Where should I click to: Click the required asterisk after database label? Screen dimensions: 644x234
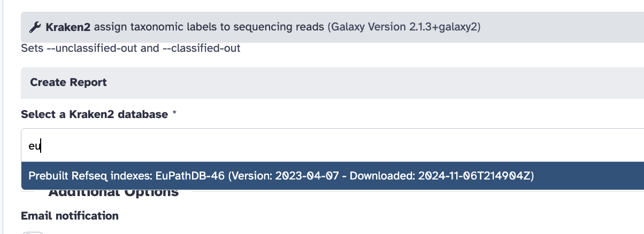click(174, 114)
